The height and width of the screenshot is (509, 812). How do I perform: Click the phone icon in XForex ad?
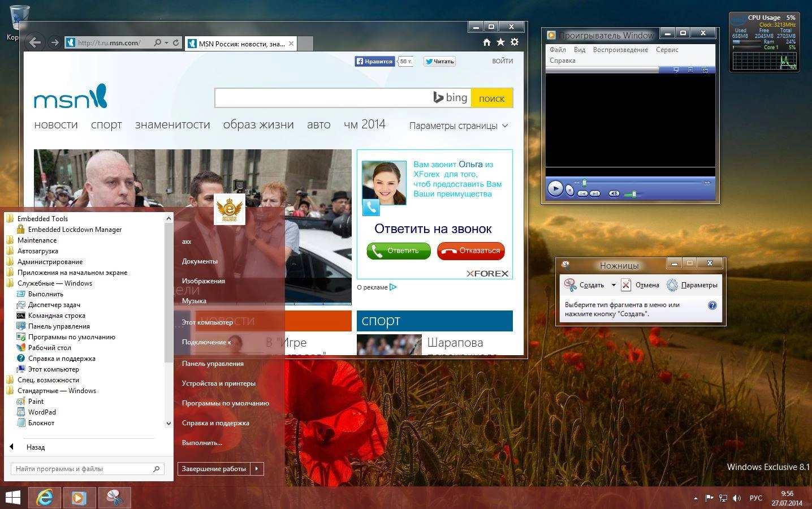371,208
